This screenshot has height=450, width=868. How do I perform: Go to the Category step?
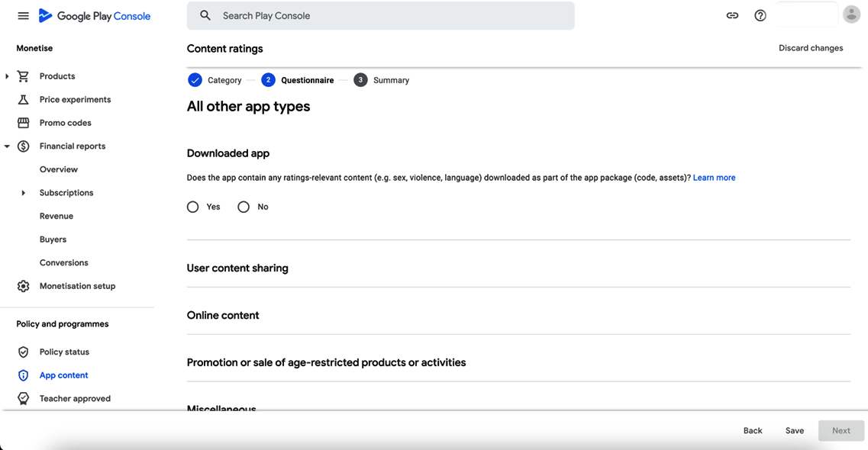point(215,80)
